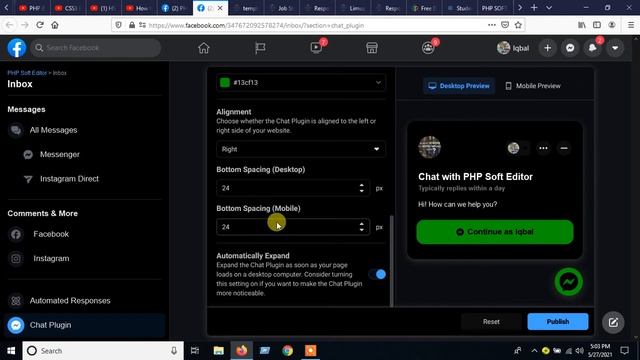Switch to the Desktop Preview tab
Viewport: 640px width, 360px height.
coord(459,86)
